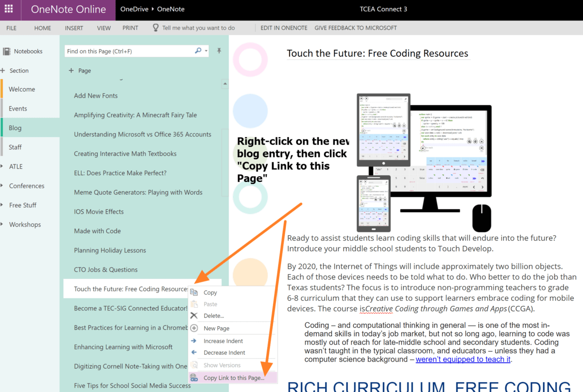Open the PRINT tab
Screen dimensions: 583x392
point(130,28)
